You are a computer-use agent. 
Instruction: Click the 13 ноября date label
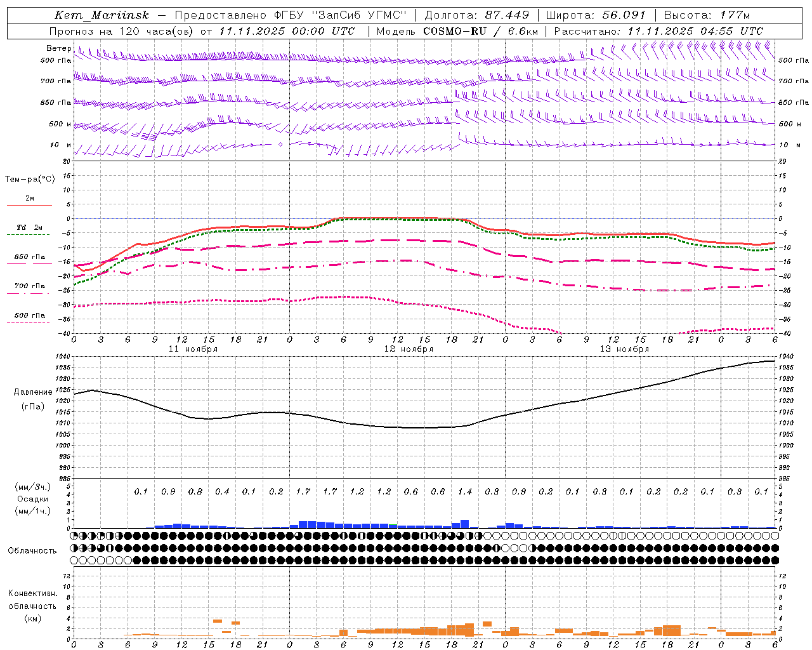click(x=624, y=349)
